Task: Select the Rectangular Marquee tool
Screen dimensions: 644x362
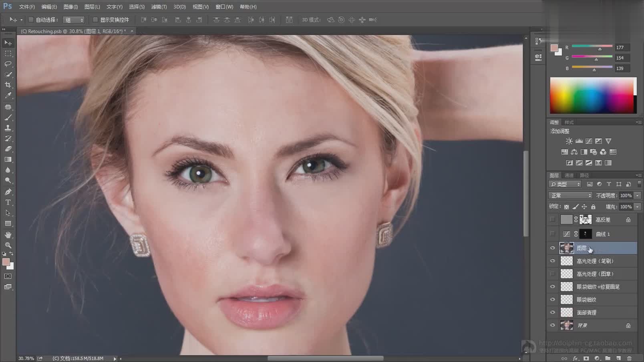Action: (x=8, y=53)
